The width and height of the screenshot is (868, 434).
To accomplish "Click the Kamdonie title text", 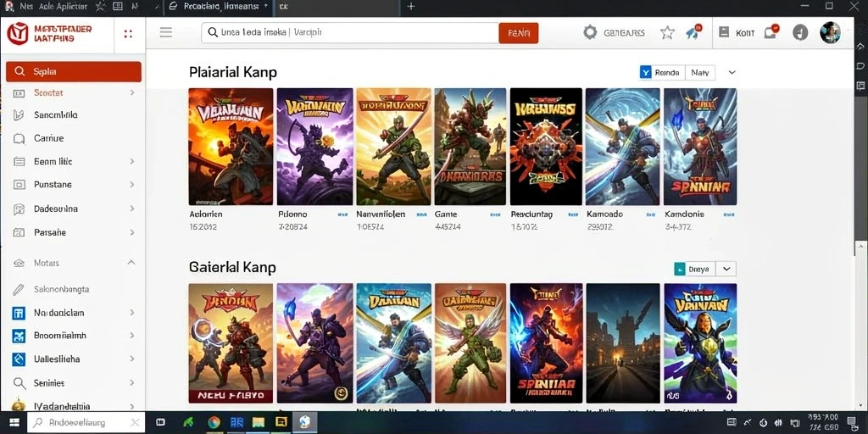I will pos(684,214).
